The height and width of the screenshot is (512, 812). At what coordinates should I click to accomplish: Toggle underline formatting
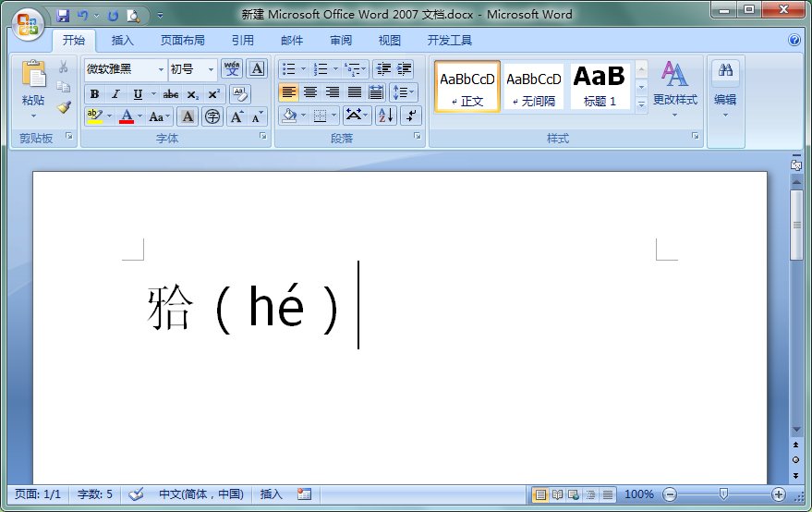[x=138, y=94]
